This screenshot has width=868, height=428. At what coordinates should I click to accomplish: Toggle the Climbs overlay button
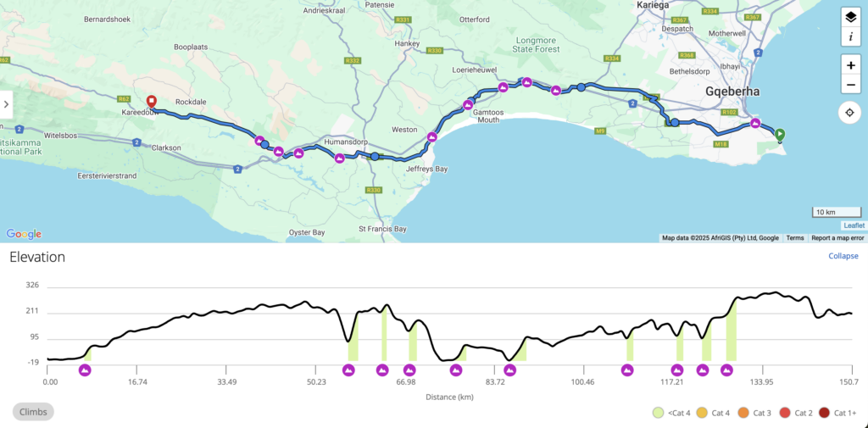(33, 412)
